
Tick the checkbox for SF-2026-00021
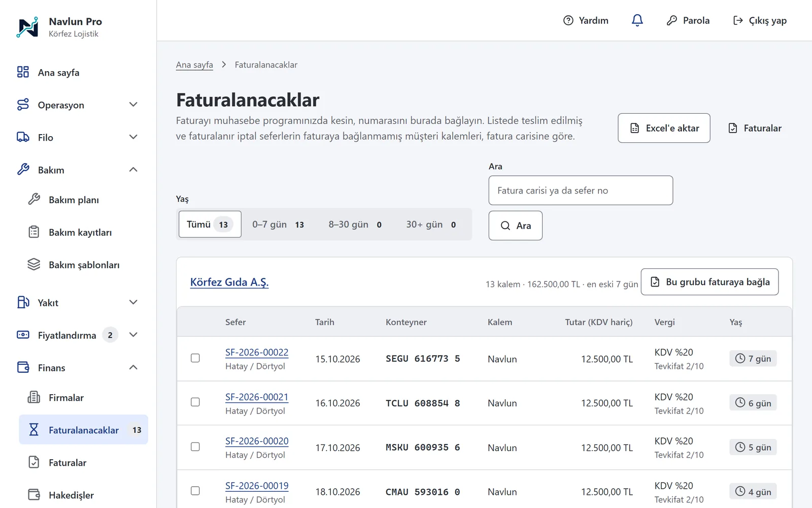(x=195, y=402)
